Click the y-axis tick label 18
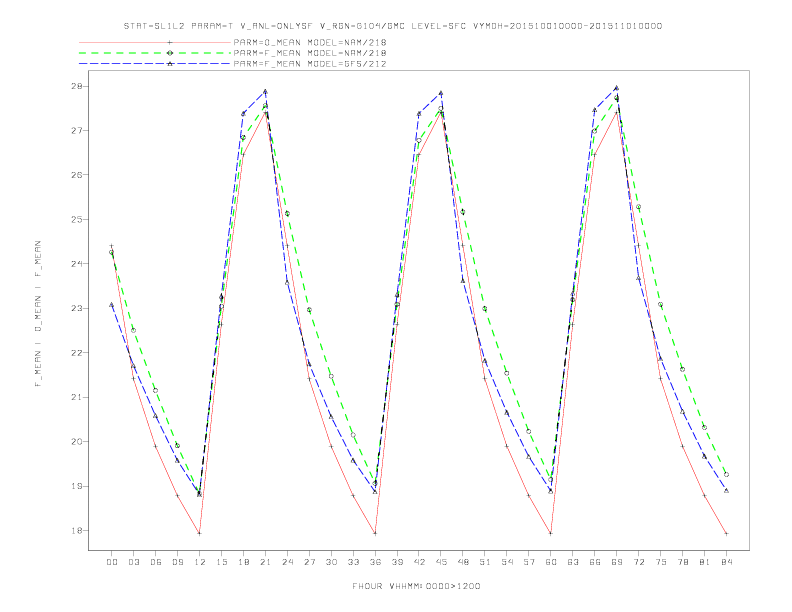Viewport: 792px width, 612px height. [78, 531]
